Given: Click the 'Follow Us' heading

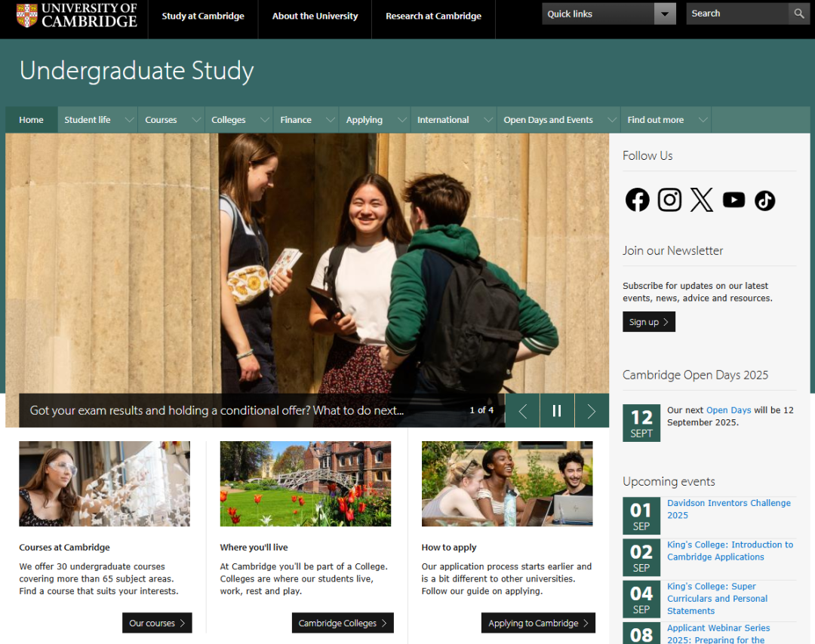Looking at the screenshot, I should click(x=647, y=156).
